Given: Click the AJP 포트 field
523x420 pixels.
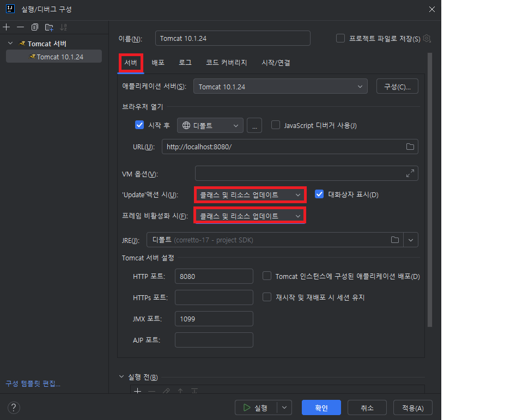Looking at the screenshot, I should pos(214,339).
